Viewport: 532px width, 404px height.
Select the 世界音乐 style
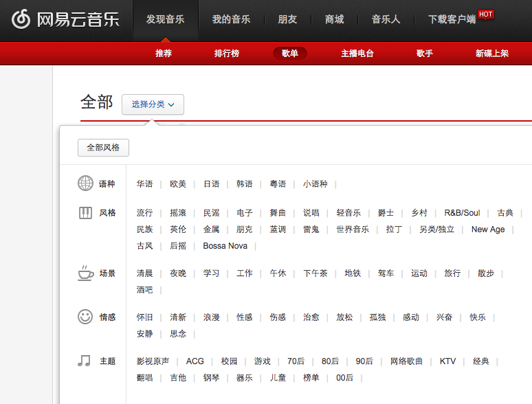pos(353,229)
